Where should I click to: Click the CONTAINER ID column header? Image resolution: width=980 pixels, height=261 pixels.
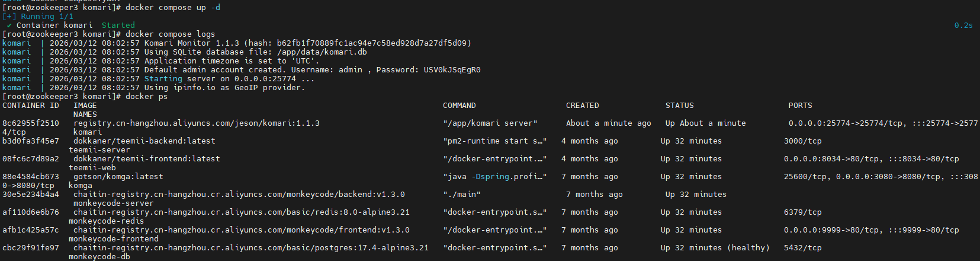pyautogui.click(x=31, y=106)
